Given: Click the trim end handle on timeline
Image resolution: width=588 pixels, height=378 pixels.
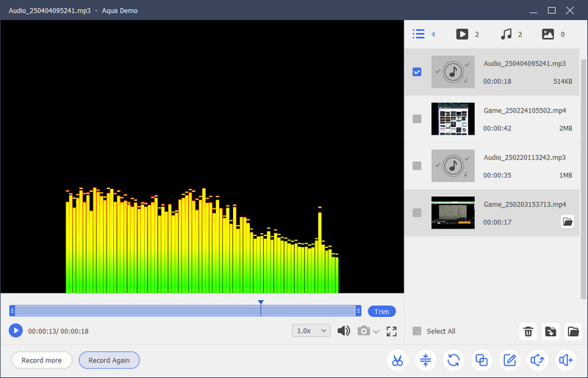Looking at the screenshot, I should [358, 311].
